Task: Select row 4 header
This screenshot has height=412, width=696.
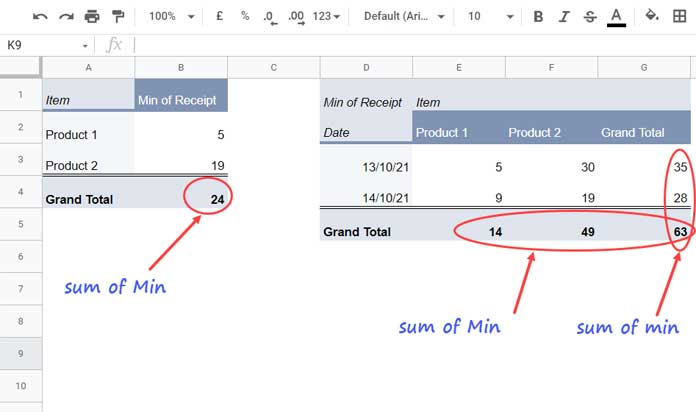Action: 21,192
